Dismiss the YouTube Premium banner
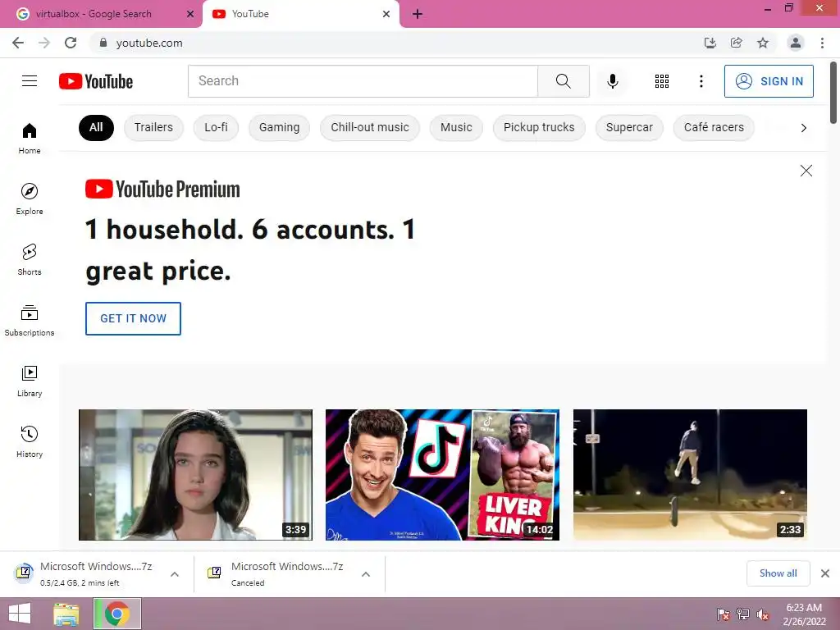This screenshot has width=840, height=630. (806, 171)
